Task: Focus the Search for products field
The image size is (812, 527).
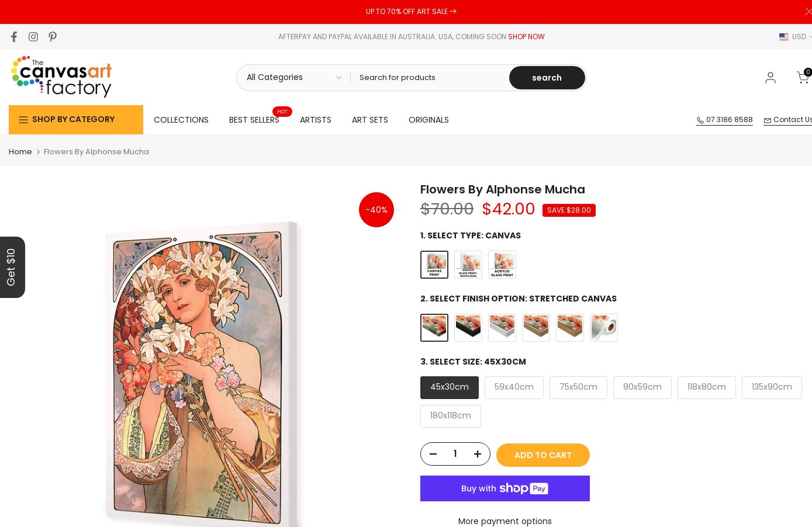Action: point(430,78)
